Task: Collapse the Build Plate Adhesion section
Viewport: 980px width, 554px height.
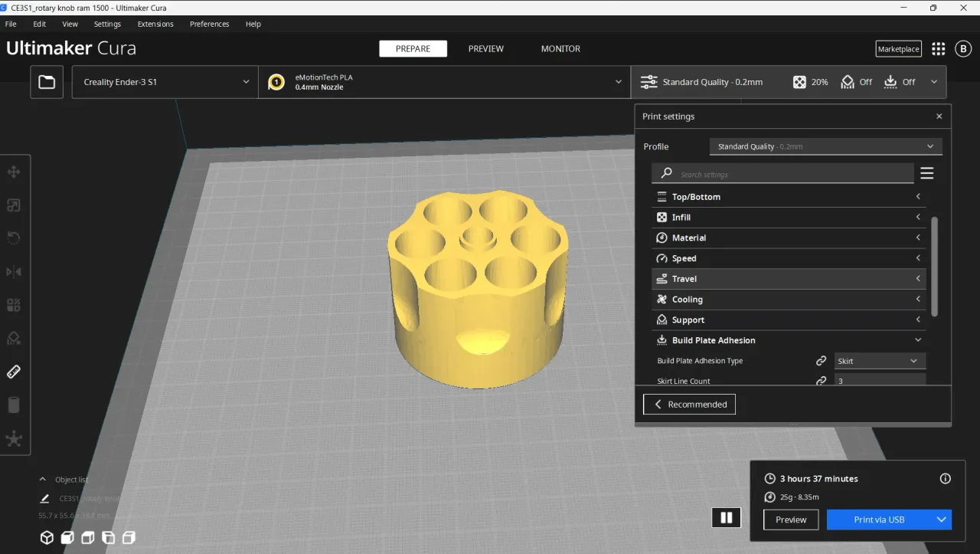Action: pos(916,339)
